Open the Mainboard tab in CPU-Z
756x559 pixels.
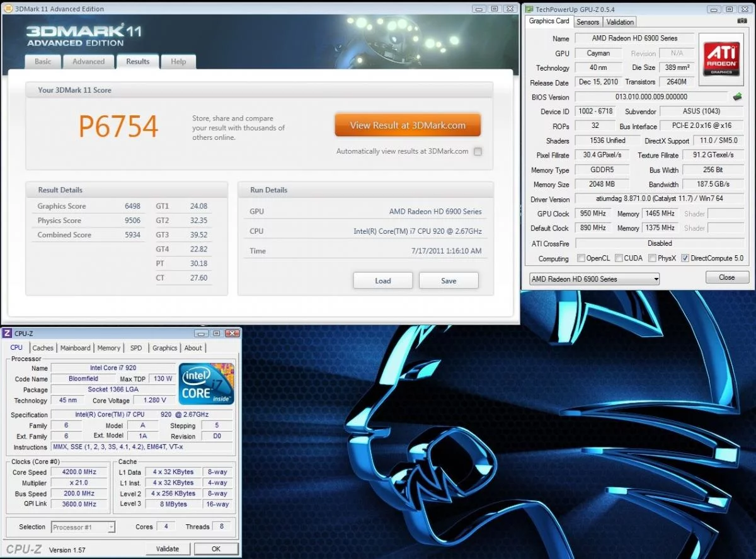pyautogui.click(x=75, y=348)
